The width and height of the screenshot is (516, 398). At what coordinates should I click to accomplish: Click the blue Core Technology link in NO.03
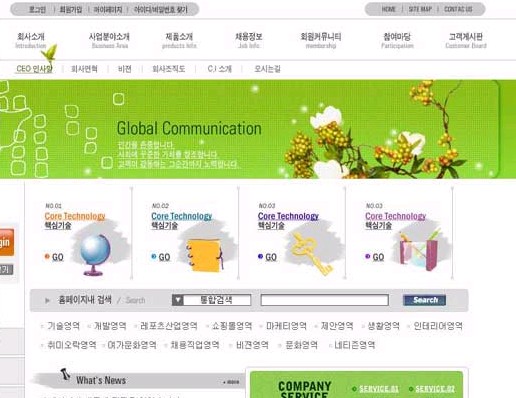(x=288, y=216)
